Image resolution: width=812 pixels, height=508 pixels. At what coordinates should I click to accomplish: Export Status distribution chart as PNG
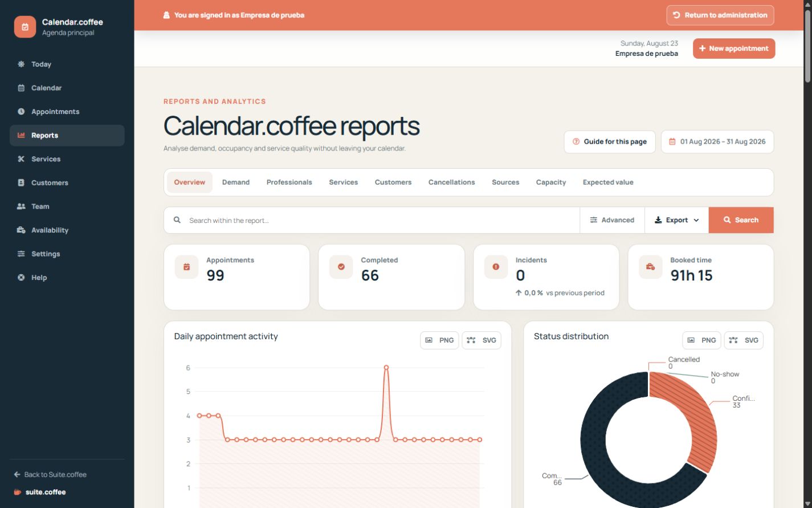701,340
